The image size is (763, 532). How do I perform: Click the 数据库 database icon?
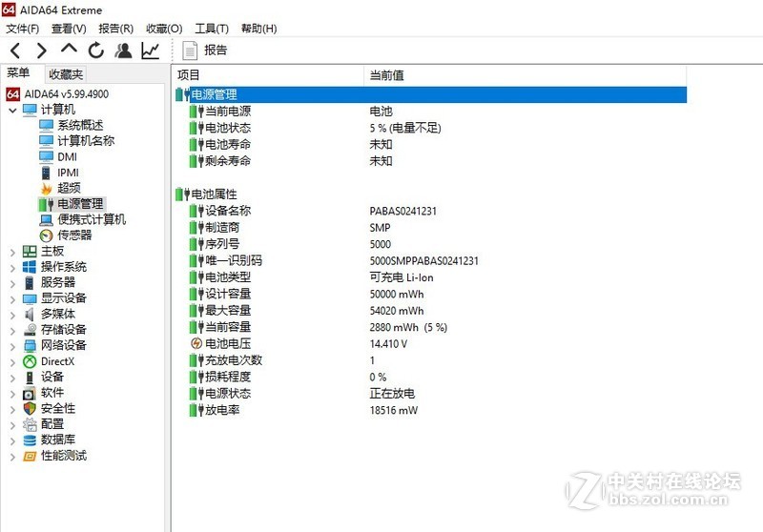(30, 440)
